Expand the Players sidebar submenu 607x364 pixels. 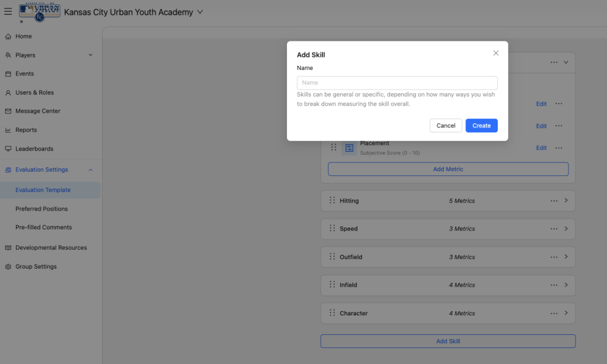coord(91,55)
